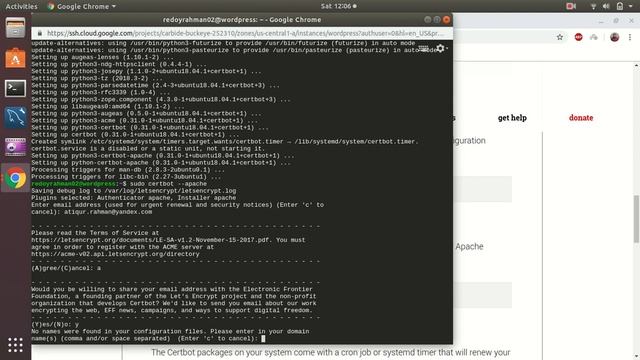
Task: Click the letsencrypt.org terms PDF URL
Action: click(x=150, y=240)
